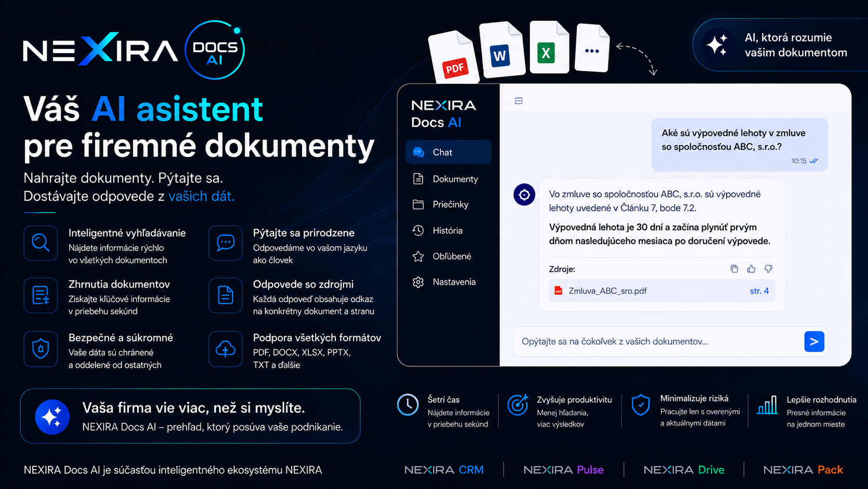Click text 'vašich dát.'
This screenshot has height=489, width=868.
click(201, 196)
